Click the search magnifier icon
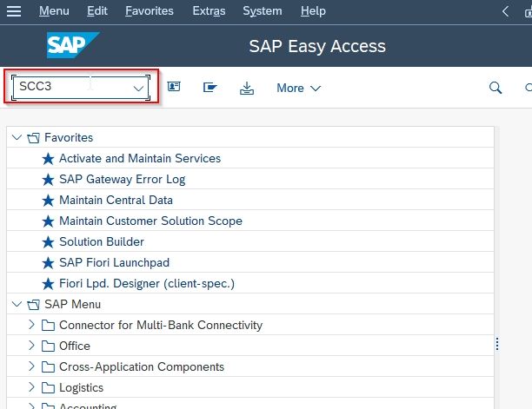532x409 pixels. click(495, 88)
